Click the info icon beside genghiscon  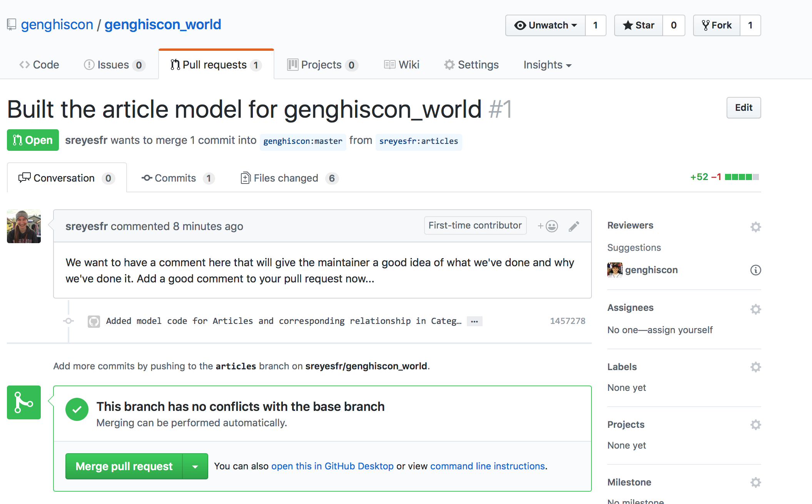pos(755,270)
